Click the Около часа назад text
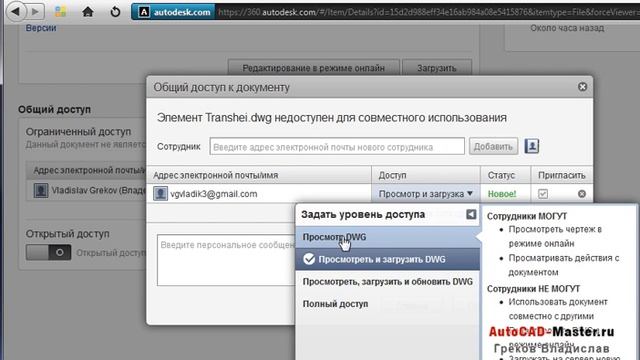 point(567,28)
